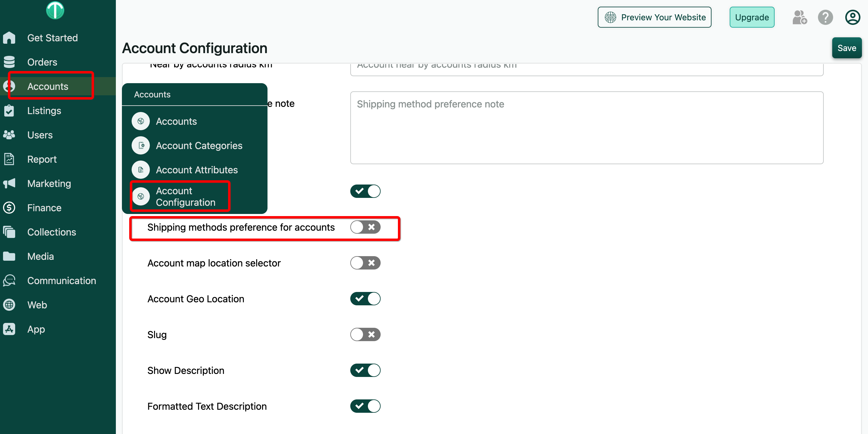The width and height of the screenshot is (868, 434).
Task: Open Accounts item in flyout submenu
Action: (x=176, y=121)
